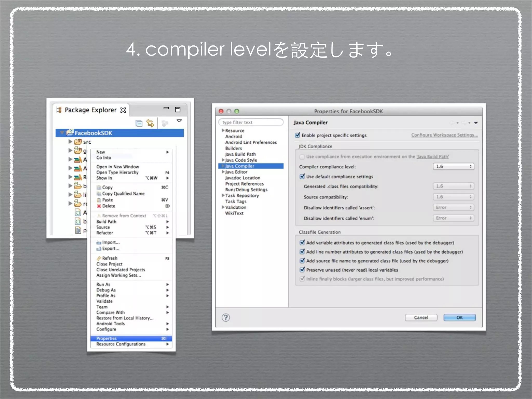Screen dimensions: 532x399
Task: Click Package Explorer hierarchy tab icon
Action: point(59,110)
